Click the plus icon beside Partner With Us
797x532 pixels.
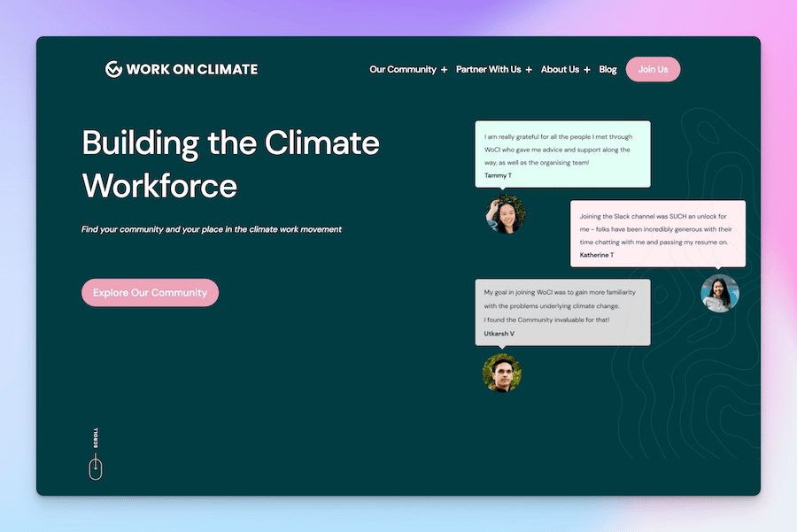pos(529,69)
